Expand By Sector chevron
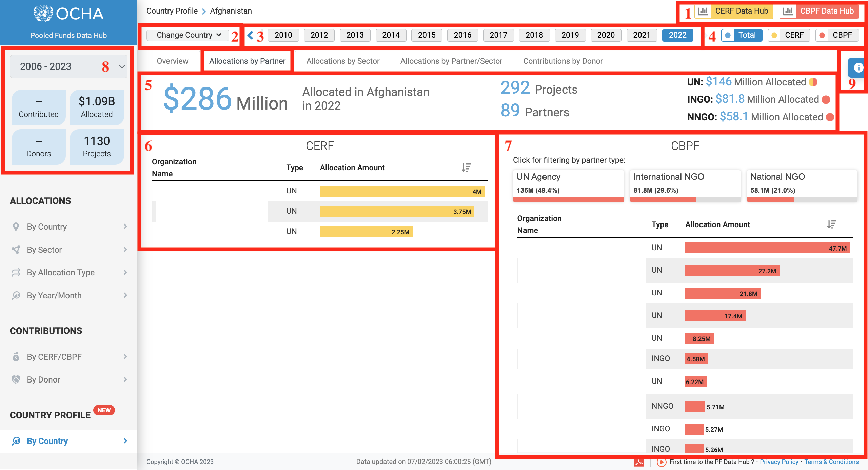The image size is (868, 470). 125,250
